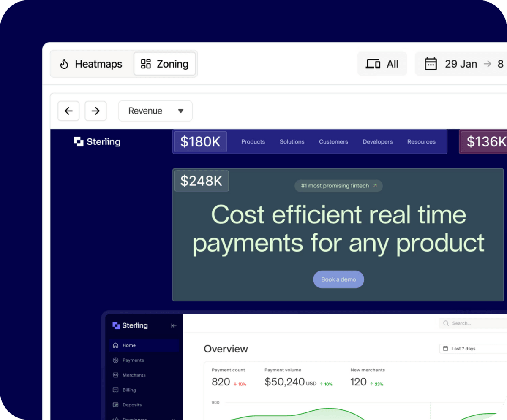
Task: Select Home in the dashboard sidebar
Action: point(144,345)
